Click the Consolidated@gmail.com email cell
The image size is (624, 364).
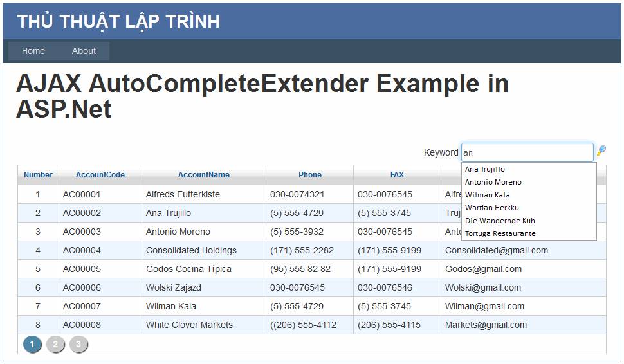click(524, 250)
